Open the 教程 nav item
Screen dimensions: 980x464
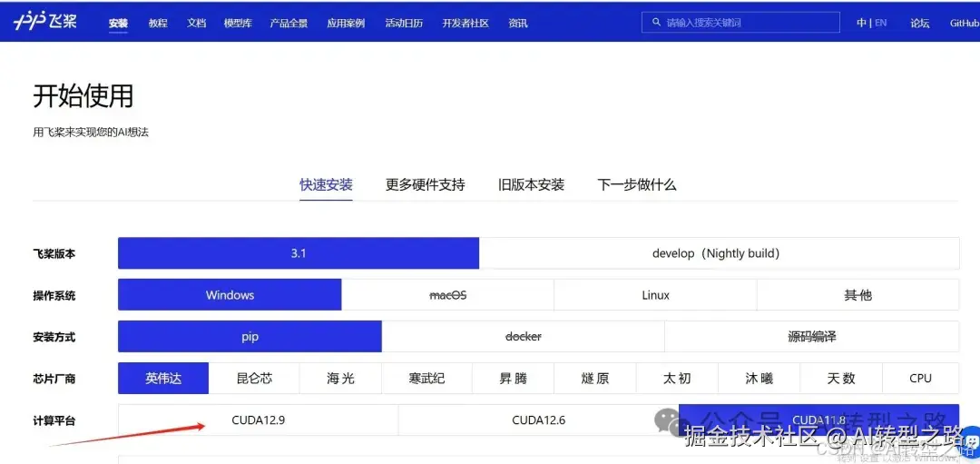[158, 23]
